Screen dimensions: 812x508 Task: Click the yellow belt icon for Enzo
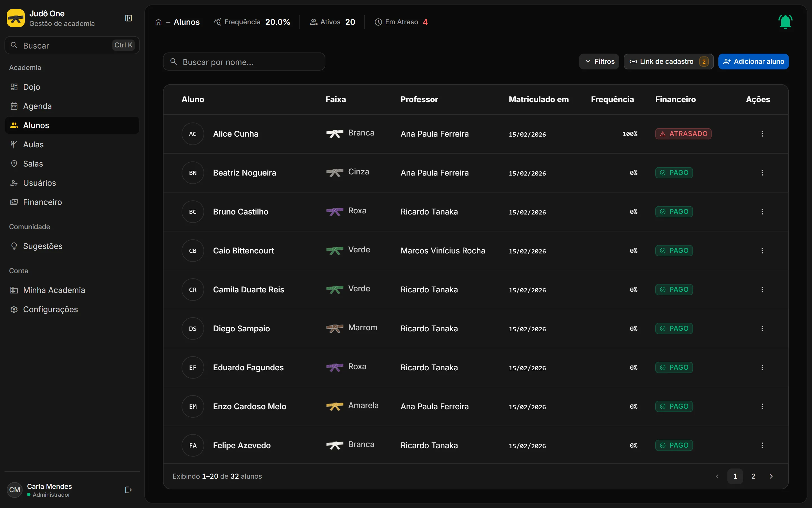pyautogui.click(x=335, y=406)
